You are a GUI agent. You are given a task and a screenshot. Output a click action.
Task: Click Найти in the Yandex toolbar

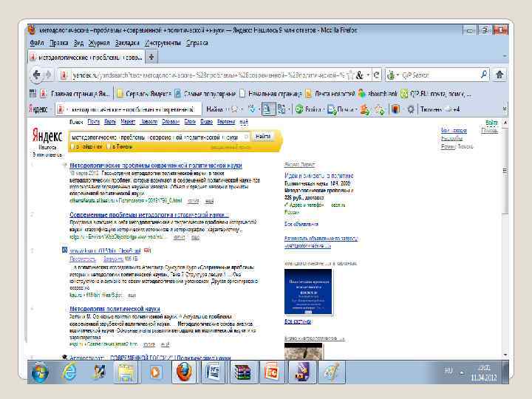point(215,109)
